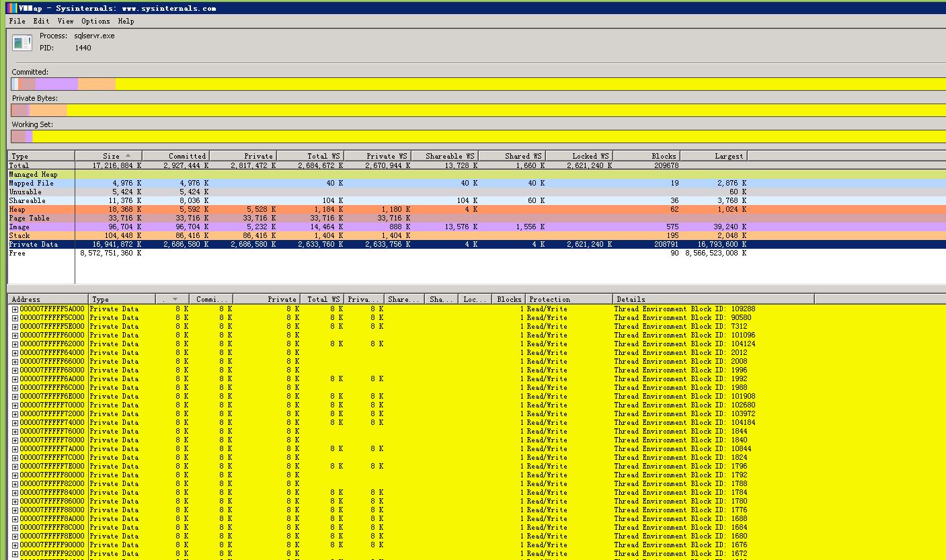This screenshot has height=560, width=946.
Task: Expand address 000007FFFFF90000 row
Action: 15,545
